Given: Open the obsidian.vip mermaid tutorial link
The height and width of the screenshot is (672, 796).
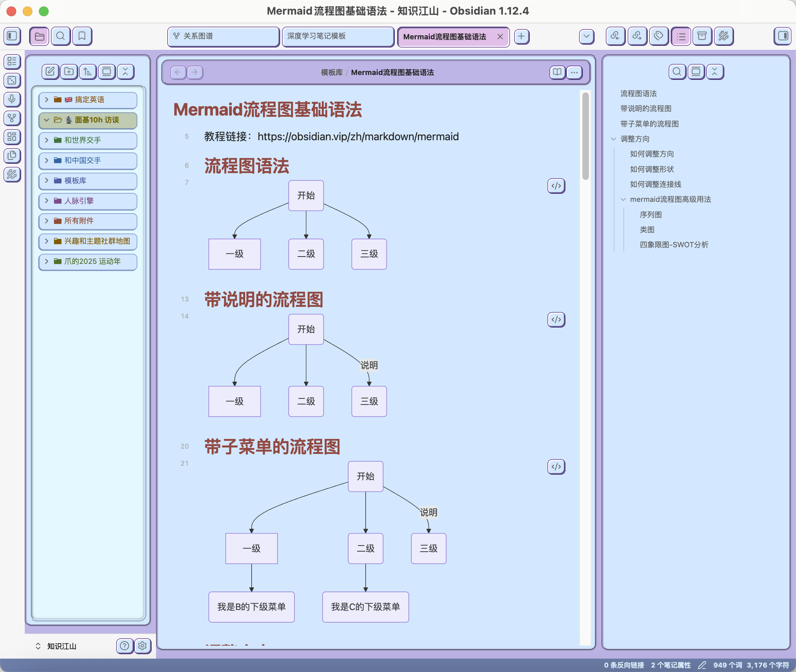Looking at the screenshot, I should (358, 137).
